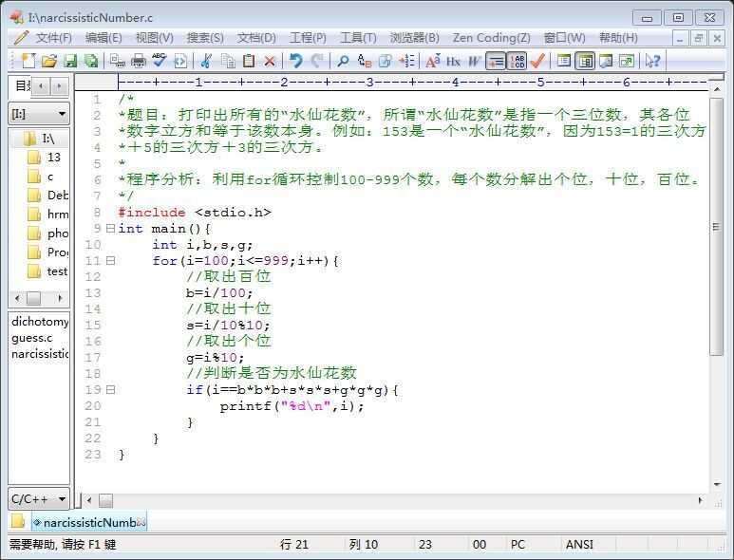This screenshot has height=560, width=734.
Task: Select the hrm folder in directory tree
Action: (x=47, y=215)
